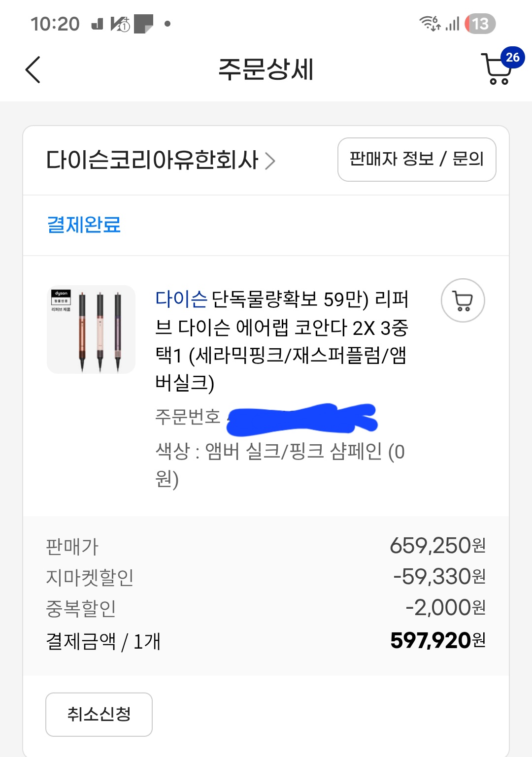The width and height of the screenshot is (532, 757).
Task: Open 판매자 정보 / 문의 button
Action: [416, 160]
